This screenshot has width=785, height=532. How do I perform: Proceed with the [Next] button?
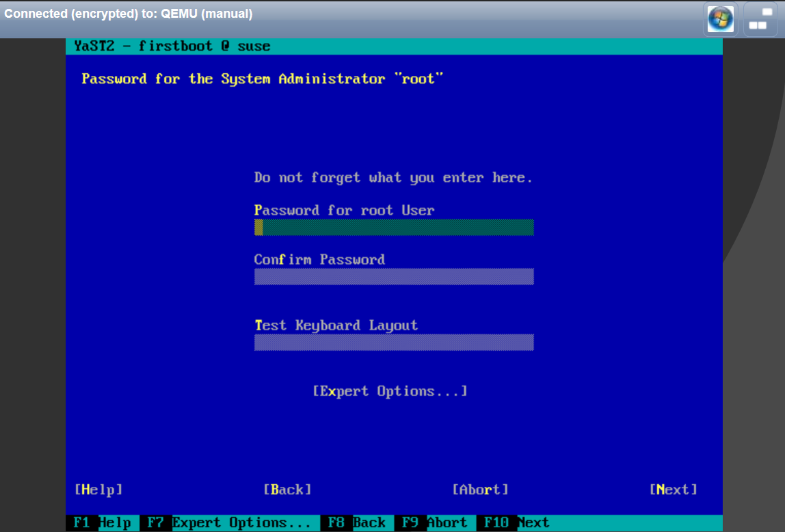coord(674,490)
